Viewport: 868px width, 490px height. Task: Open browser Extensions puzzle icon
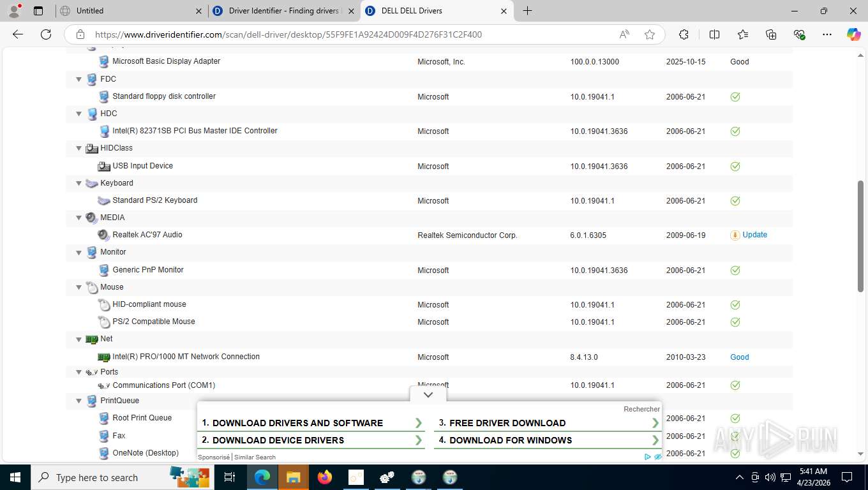pos(684,34)
